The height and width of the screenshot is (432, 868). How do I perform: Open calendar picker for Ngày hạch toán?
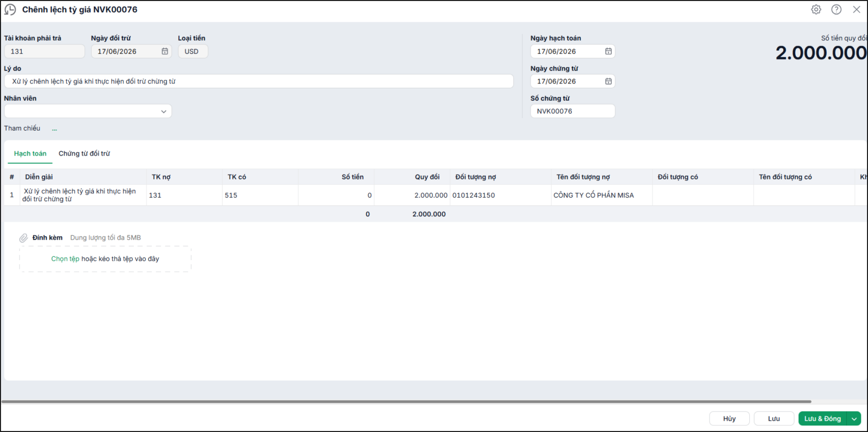(x=609, y=51)
